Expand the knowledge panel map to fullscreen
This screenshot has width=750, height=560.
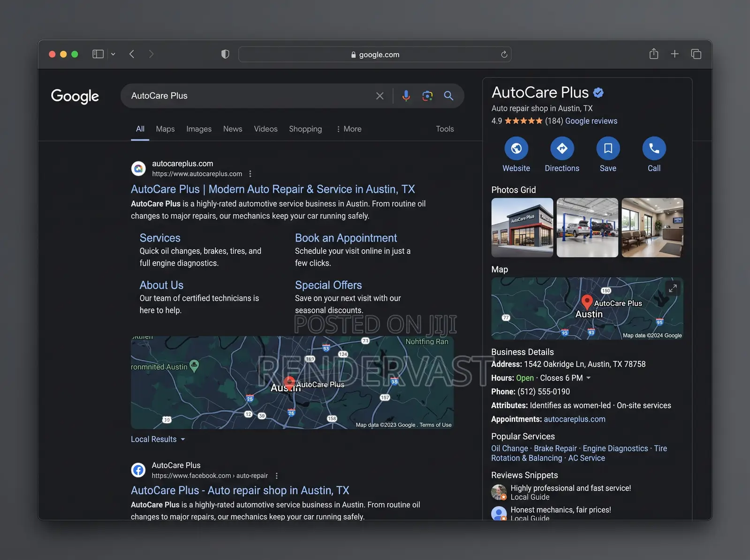(x=673, y=288)
